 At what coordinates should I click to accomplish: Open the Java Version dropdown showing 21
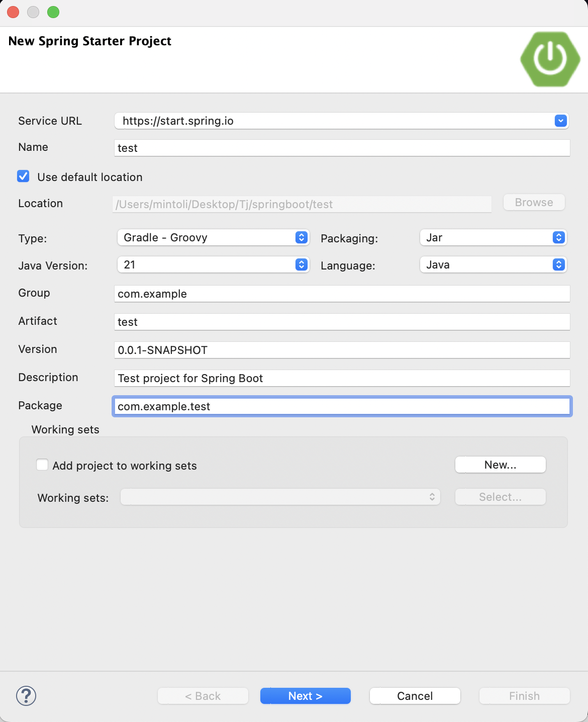(213, 264)
